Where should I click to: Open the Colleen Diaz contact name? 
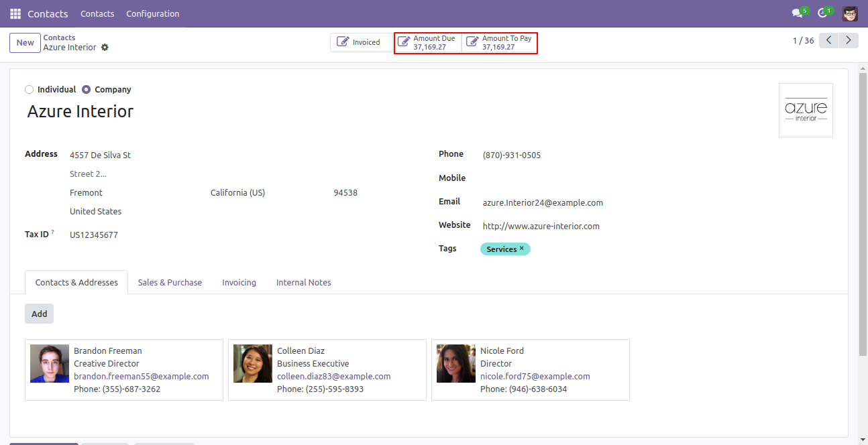301,351
